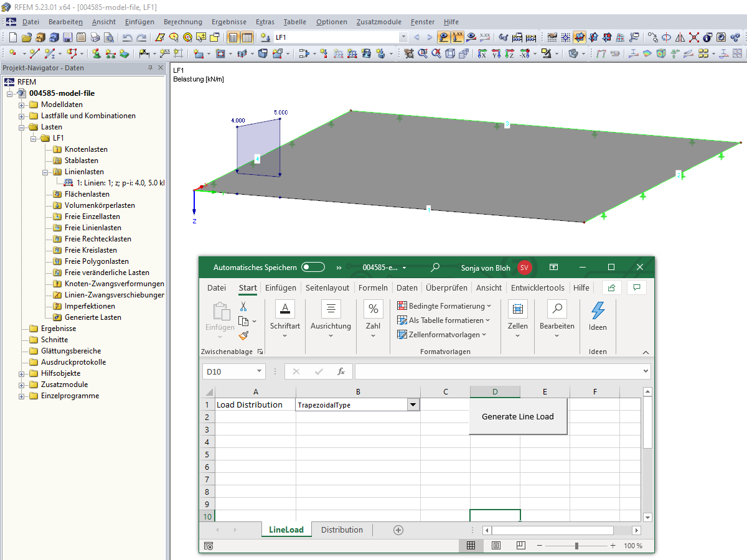Image resolution: width=747 pixels, height=560 pixels.
Task: Collapse the Linienlasten tree node
Action: click(x=45, y=172)
